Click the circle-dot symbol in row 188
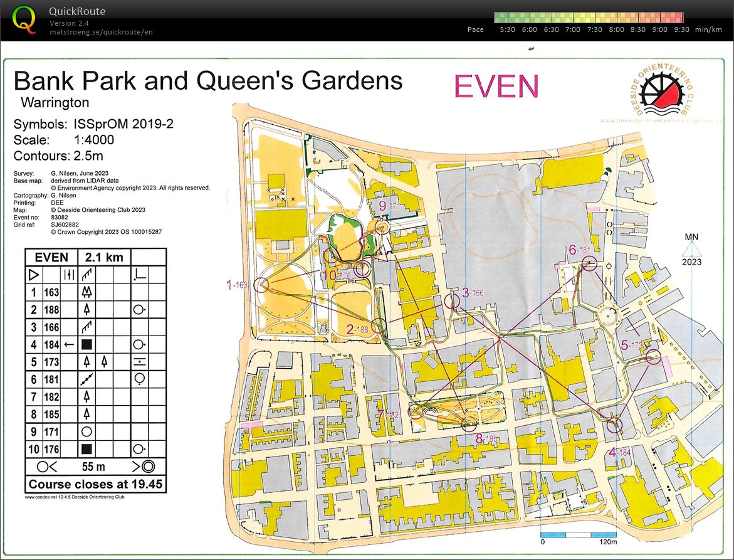 tap(140, 310)
